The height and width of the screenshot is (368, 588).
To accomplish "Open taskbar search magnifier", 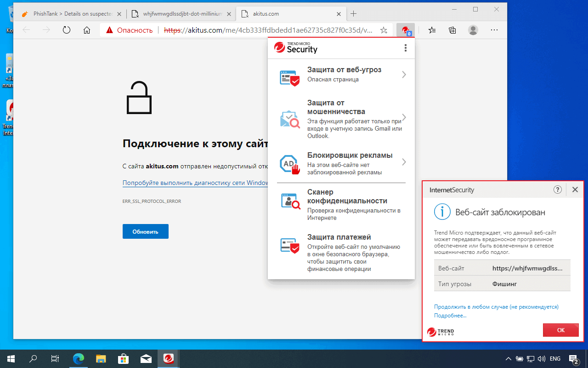I will coord(33,359).
